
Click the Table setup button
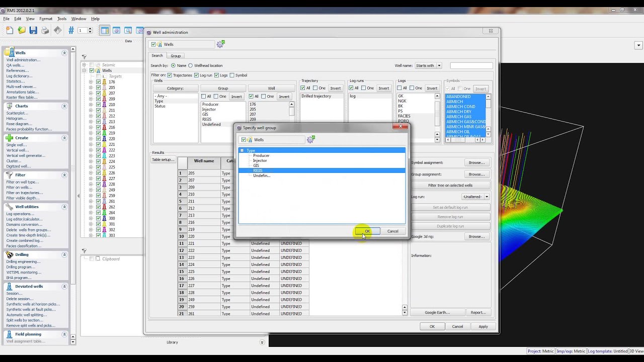click(163, 159)
